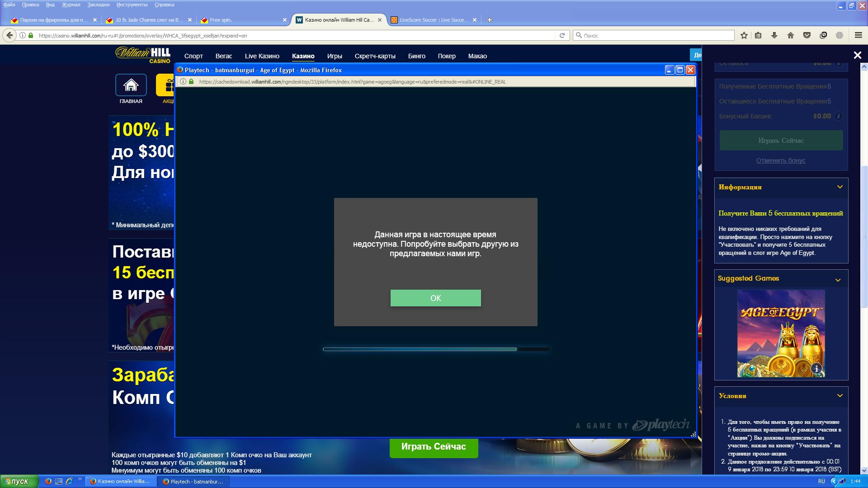The image size is (868, 488).
Task: Click OK in the game unavailable dialog
Action: pyautogui.click(x=435, y=298)
